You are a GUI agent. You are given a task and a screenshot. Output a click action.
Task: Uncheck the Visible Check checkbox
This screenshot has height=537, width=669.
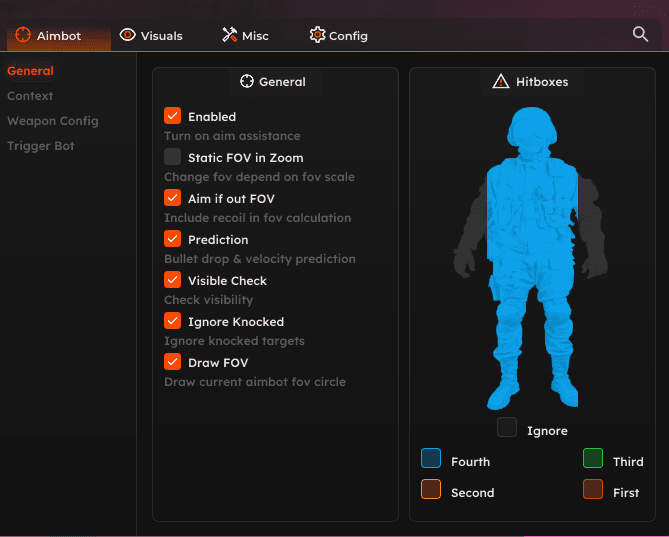[173, 280]
